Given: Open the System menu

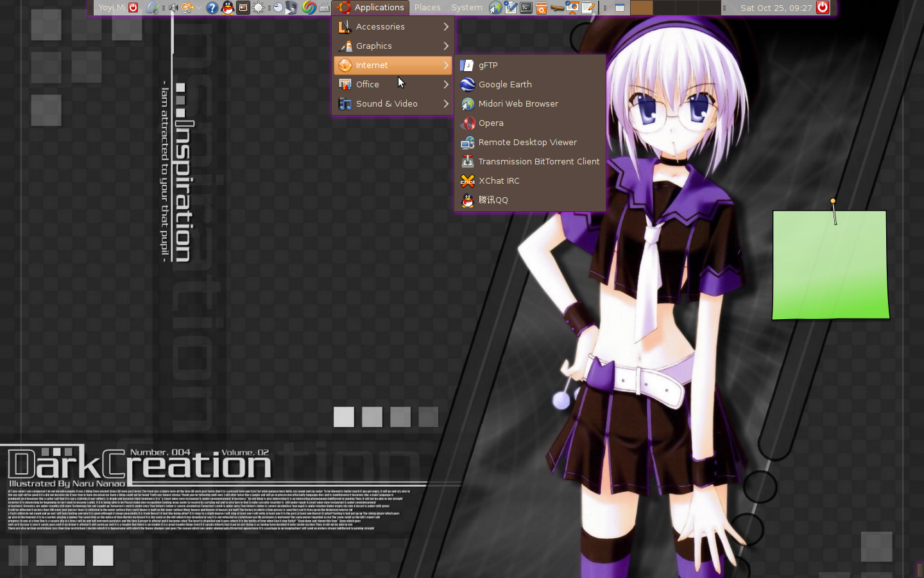Looking at the screenshot, I should click(x=466, y=8).
